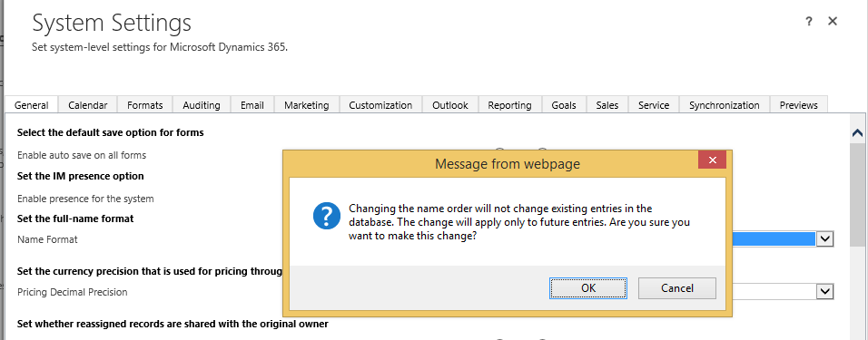
Task: Expand the Name Format dropdown arrow
Action: (825, 238)
